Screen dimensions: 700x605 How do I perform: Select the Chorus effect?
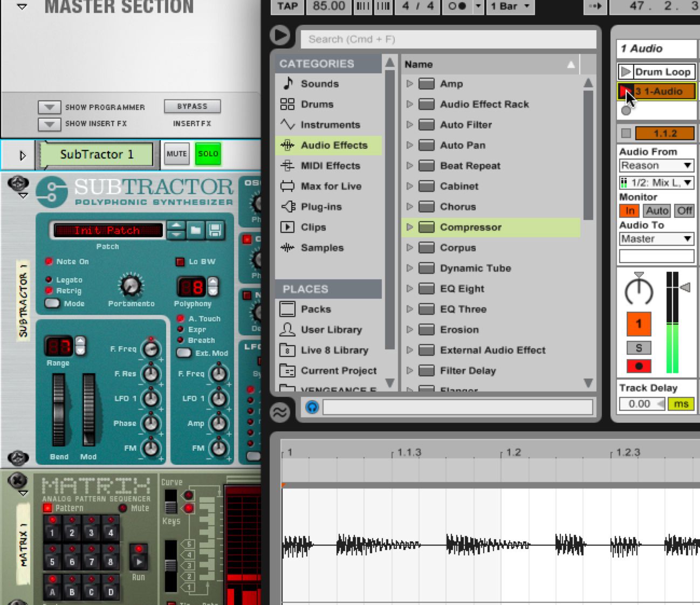pyautogui.click(x=458, y=207)
